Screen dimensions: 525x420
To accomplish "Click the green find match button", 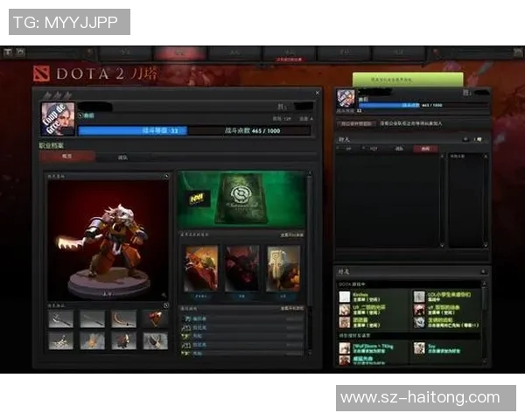I will pyautogui.click(x=408, y=80).
